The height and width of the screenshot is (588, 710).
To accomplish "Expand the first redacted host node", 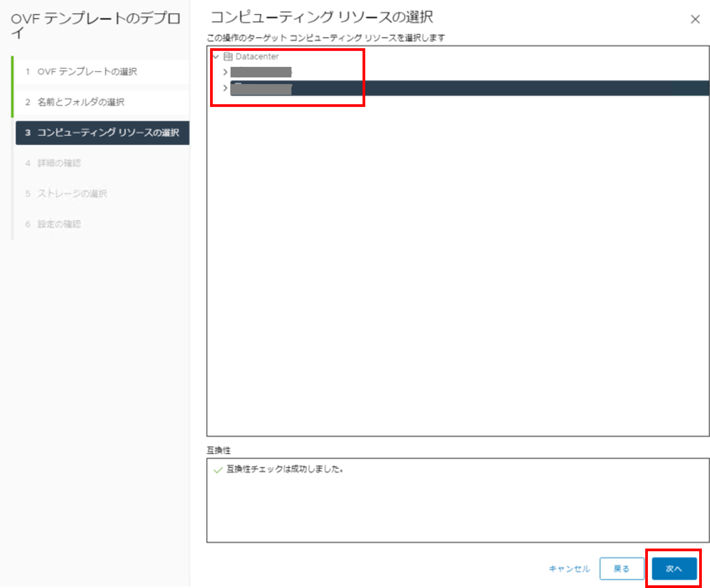I will pos(225,72).
